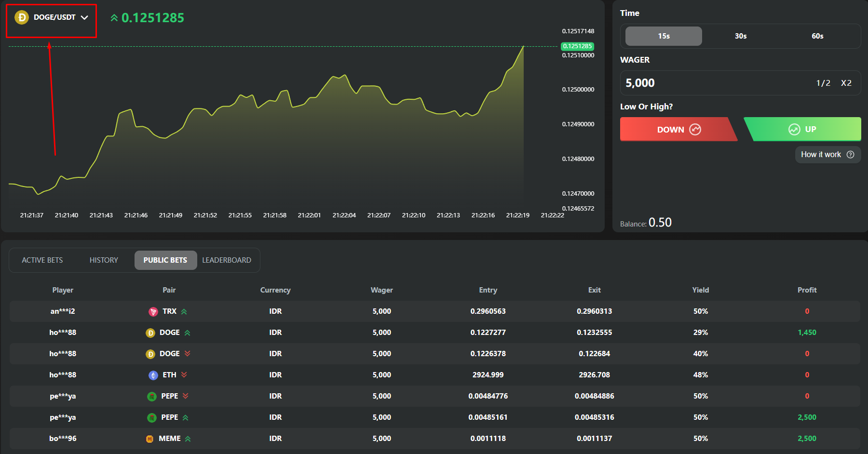Place a DOWN bet
868x454 pixels.
click(x=678, y=129)
